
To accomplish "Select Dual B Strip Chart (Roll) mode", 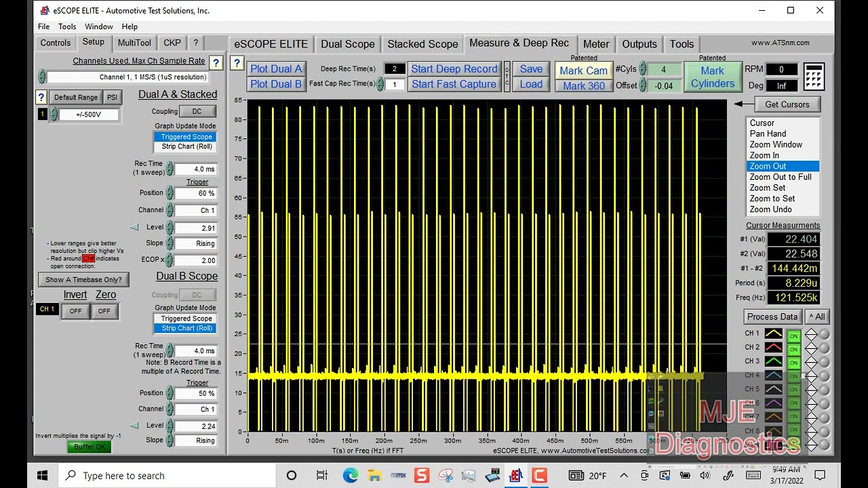I will click(x=186, y=328).
